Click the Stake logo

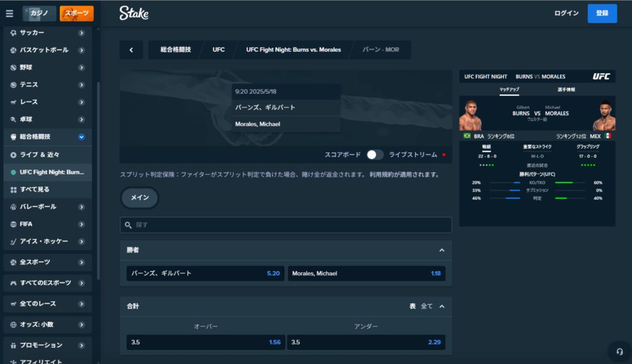click(134, 13)
